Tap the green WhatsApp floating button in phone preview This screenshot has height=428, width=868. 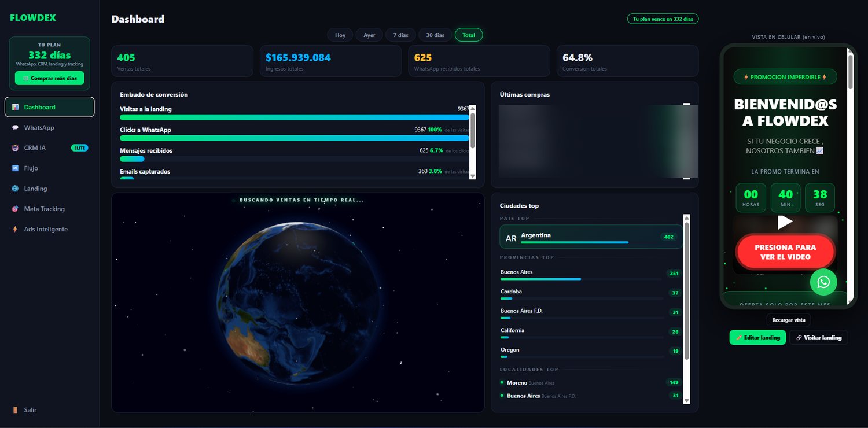[823, 282]
